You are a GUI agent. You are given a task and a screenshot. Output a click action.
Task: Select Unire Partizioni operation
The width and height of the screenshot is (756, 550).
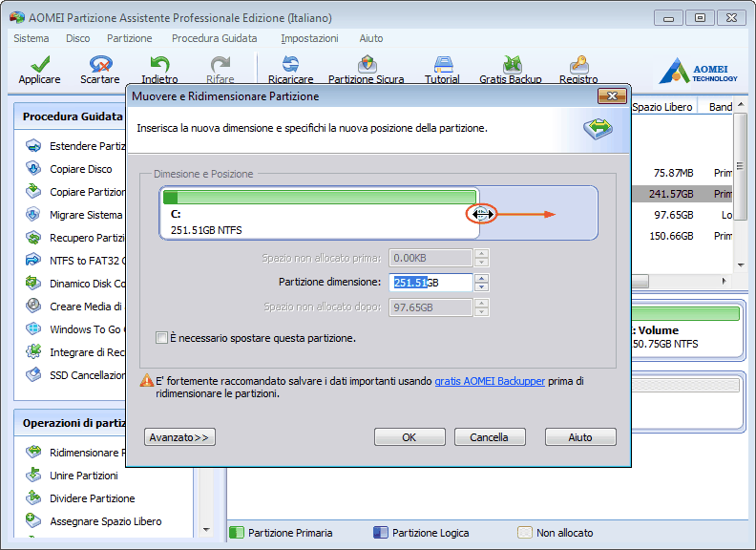(x=73, y=476)
